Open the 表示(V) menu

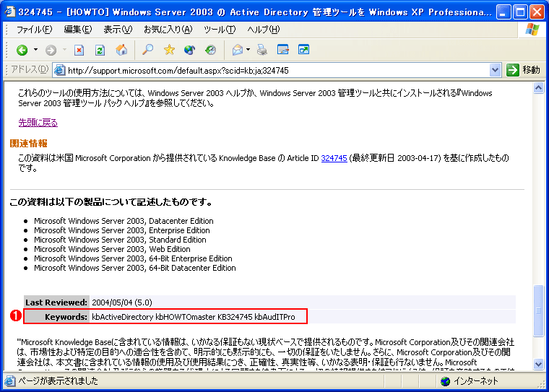118,30
